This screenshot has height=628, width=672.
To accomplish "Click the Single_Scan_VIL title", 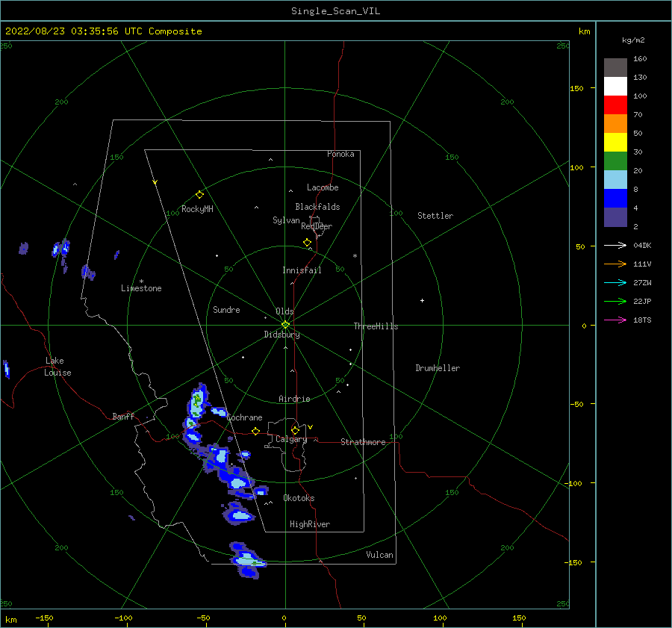I will [x=335, y=11].
